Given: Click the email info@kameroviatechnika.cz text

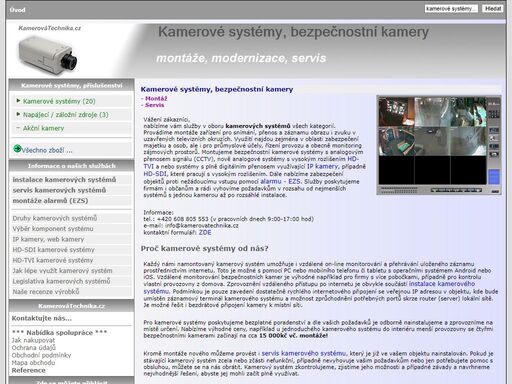Looking at the screenshot, I should pyautogui.click(x=202, y=226).
